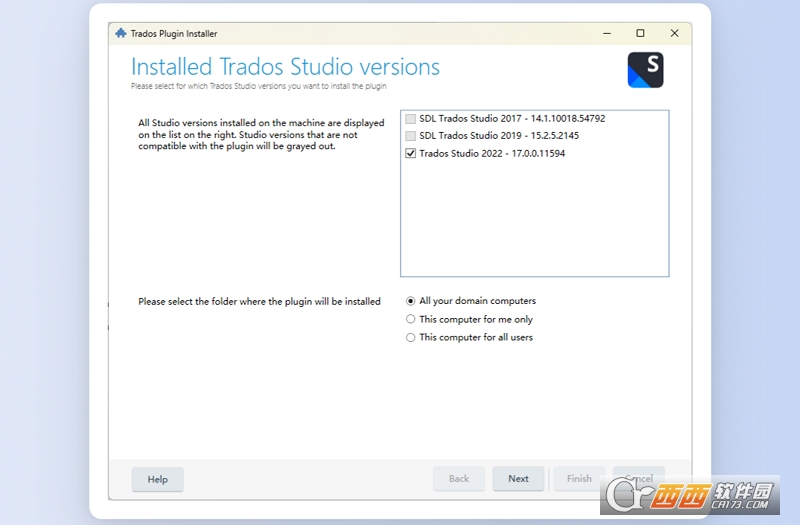Viewport: 800px width, 525px height.
Task: Open the Help button
Action: [158, 479]
